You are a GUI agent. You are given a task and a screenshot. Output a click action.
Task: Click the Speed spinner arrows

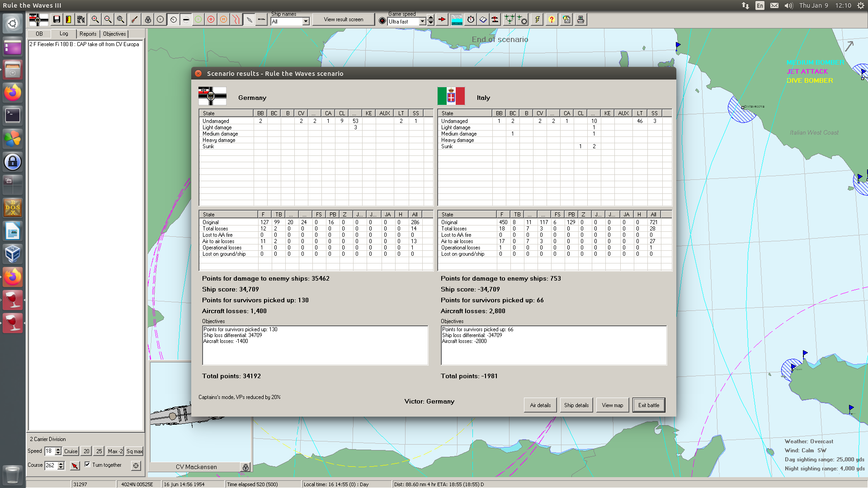(x=58, y=451)
